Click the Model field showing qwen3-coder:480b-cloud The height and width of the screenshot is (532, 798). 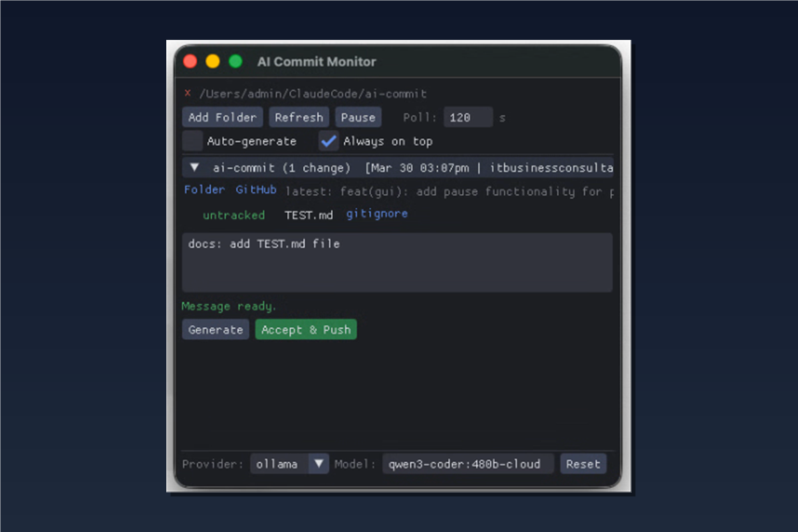point(467,464)
